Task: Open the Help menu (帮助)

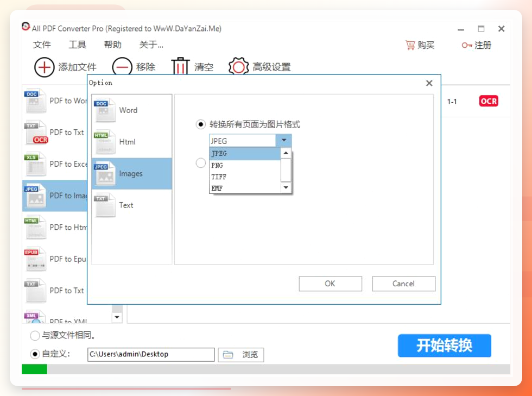Action: [113, 45]
